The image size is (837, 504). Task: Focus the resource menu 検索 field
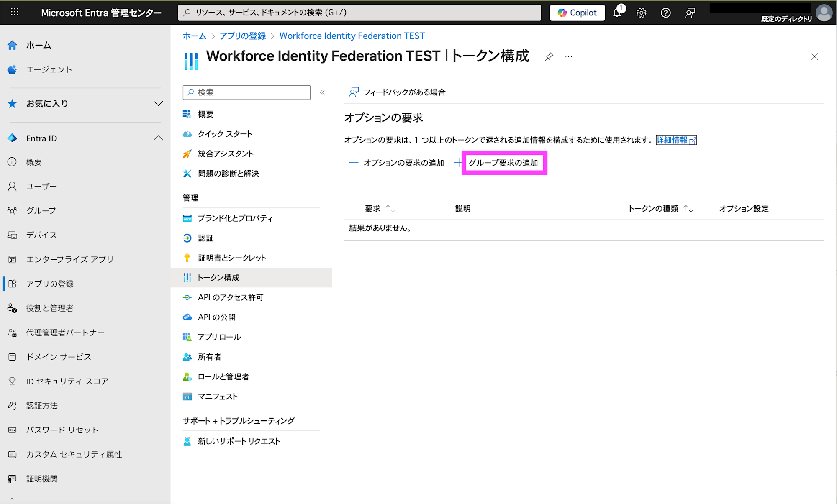tap(246, 92)
